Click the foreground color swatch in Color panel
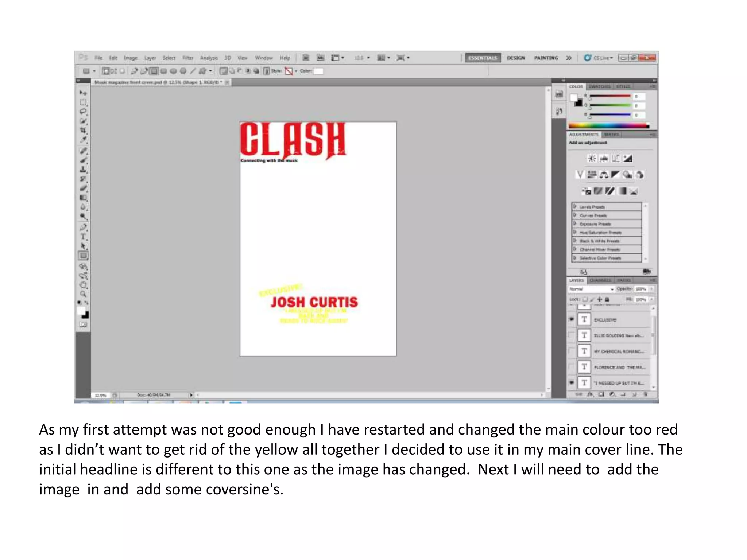This screenshot has width=747, height=560. tap(574, 98)
